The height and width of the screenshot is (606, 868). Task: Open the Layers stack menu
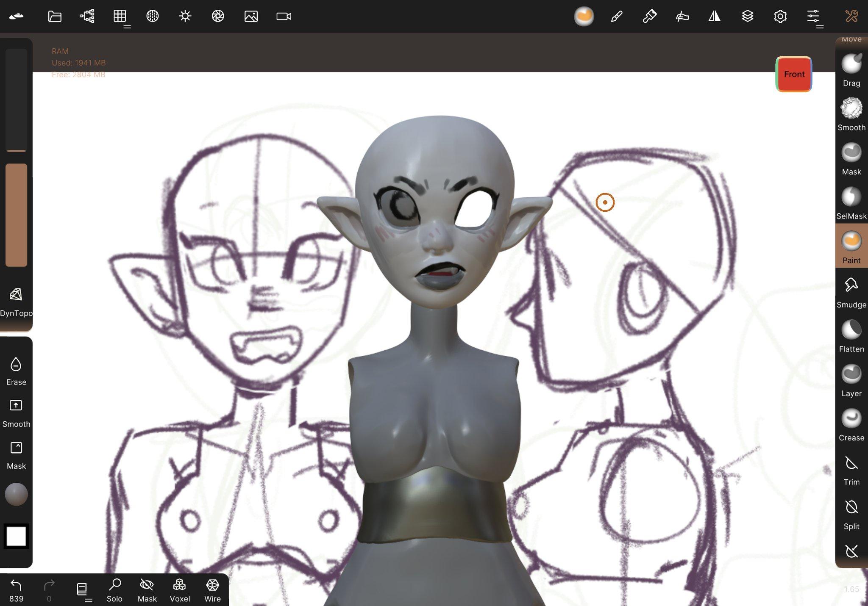[x=748, y=16]
